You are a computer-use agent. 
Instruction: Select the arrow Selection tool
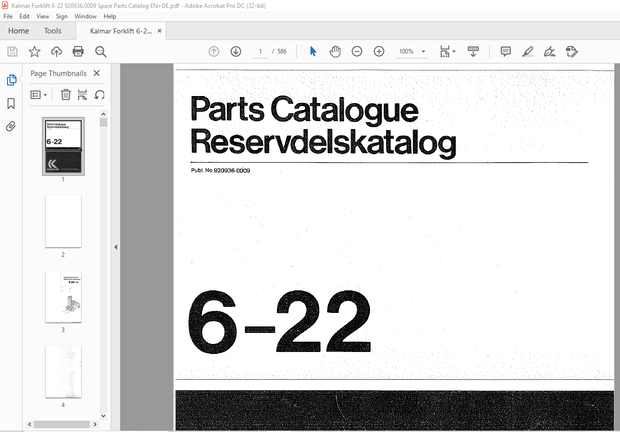pyautogui.click(x=313, y=51)
